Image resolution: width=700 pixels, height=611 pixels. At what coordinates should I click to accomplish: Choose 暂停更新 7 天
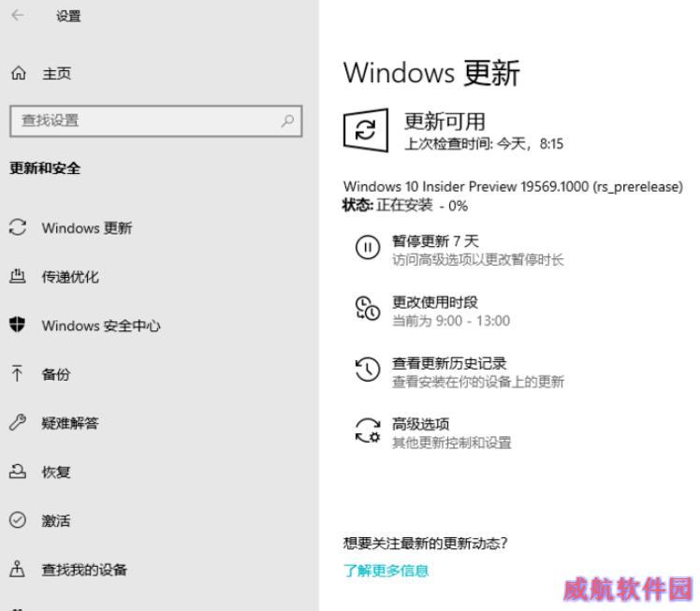435,241
